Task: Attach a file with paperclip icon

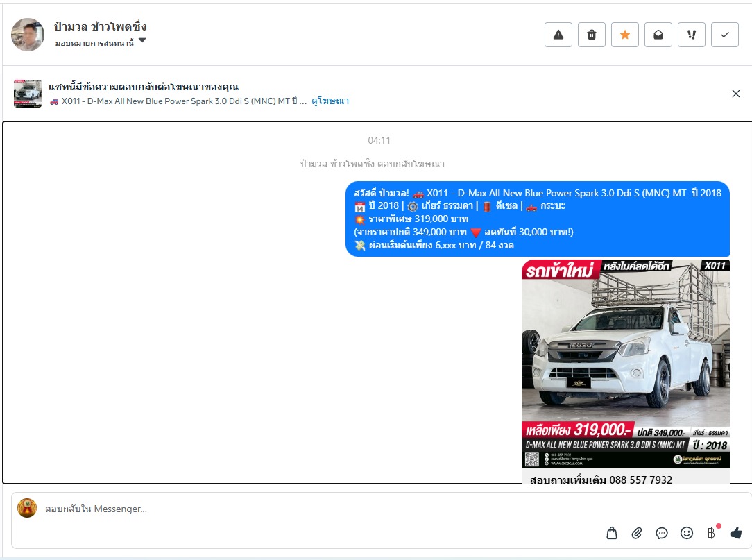Action: click(636, 533)
